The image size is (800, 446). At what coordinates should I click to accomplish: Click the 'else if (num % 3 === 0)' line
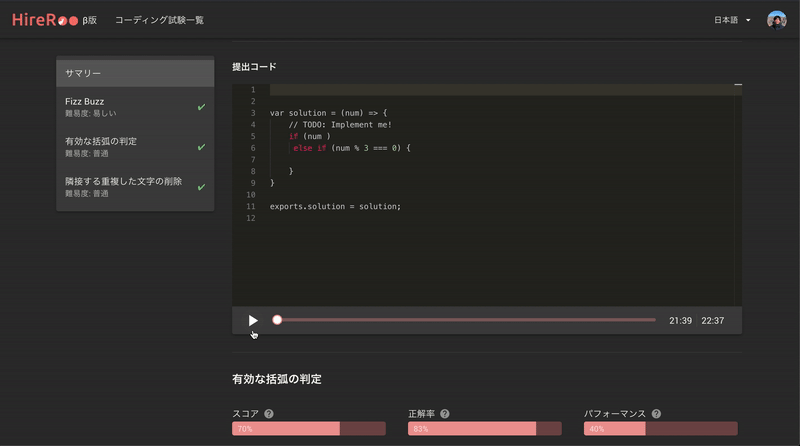tap(352, 148)
